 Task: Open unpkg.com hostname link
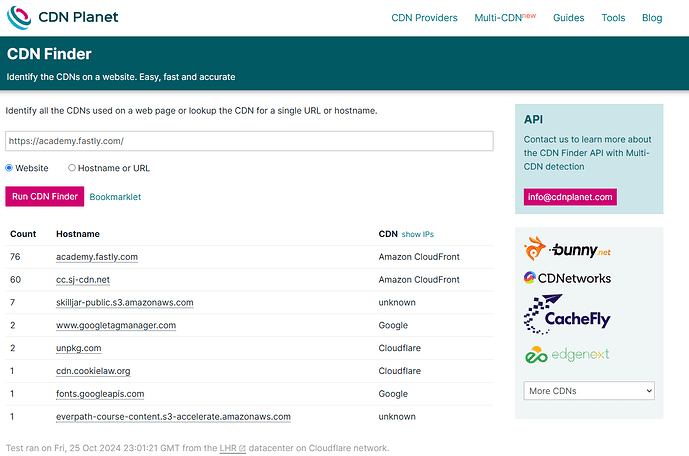pyautogui.click(x=78, y=348)
